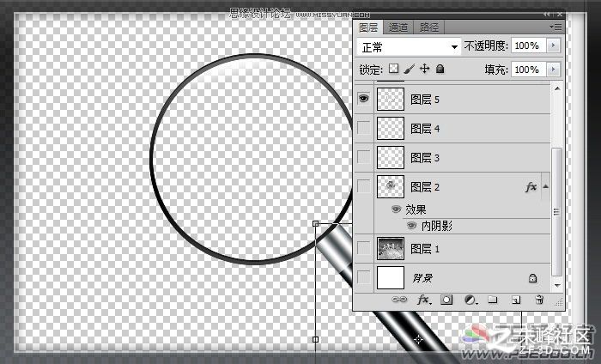Select 图层 1 thumbnail

point(390,248)
